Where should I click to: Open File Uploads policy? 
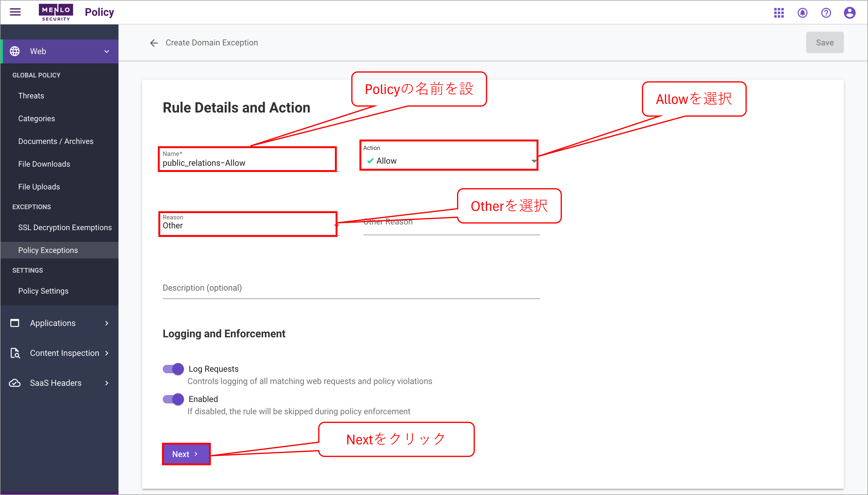(39, 187)
